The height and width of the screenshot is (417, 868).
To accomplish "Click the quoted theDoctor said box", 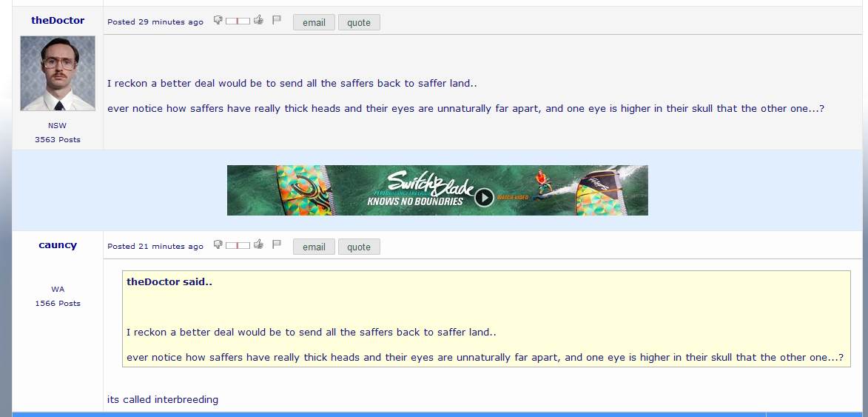I will click(486, 319).
